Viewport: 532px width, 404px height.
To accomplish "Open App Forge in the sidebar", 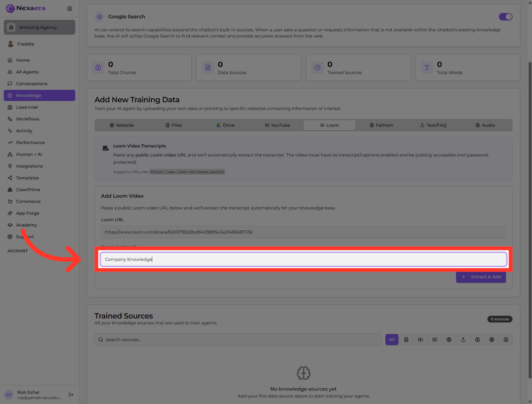I will pyautogui.click(x=39, y=213).
